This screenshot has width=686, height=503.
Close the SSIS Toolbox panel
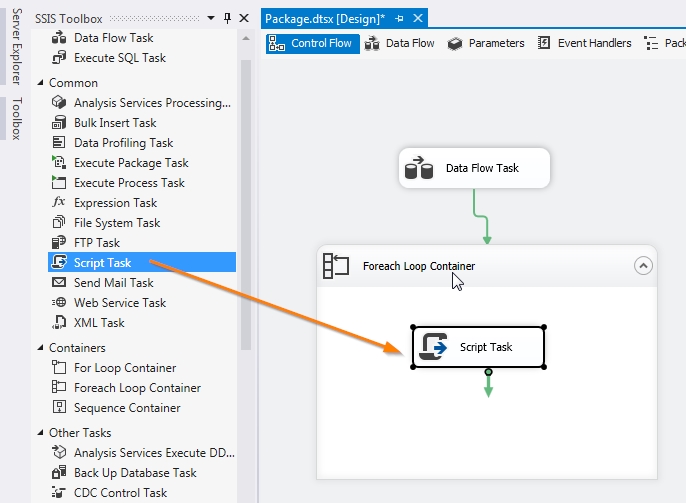(244, 18)
